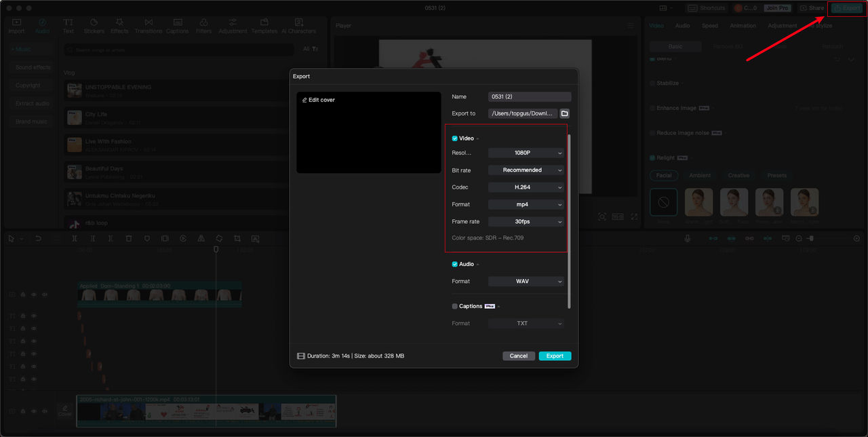Click the cyan Export button in dialog
The image size is (868, 437).
[555, 356]
